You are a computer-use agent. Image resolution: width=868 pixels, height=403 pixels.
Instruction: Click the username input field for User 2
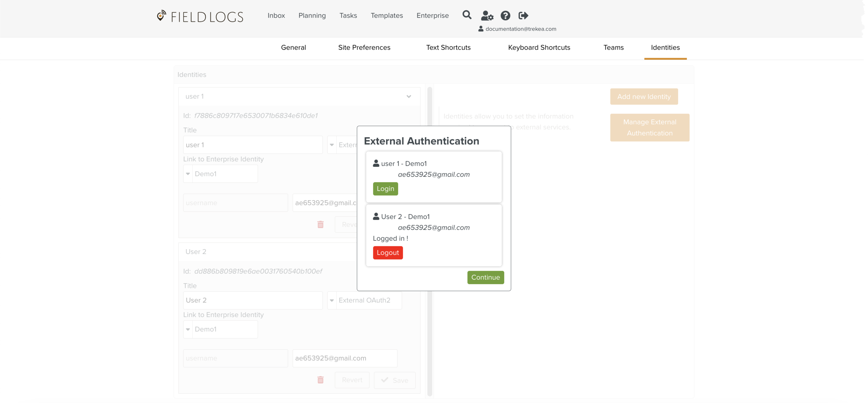pos(235,358)
